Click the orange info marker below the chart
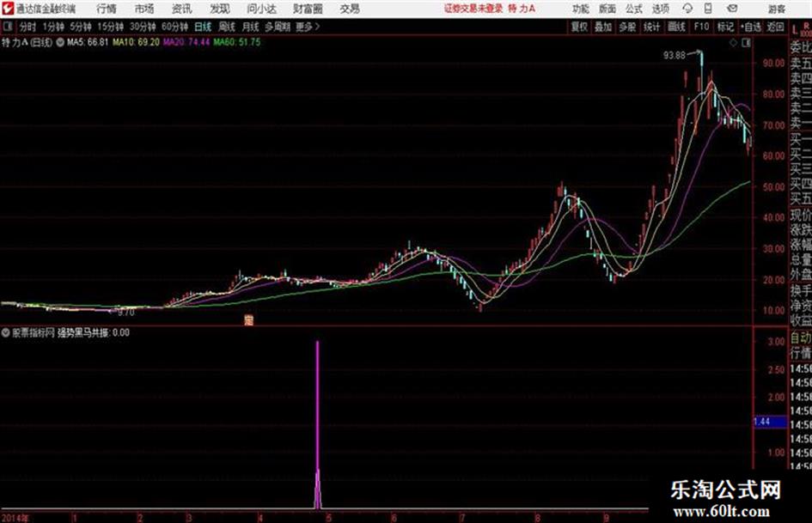The height and width of the screenshot is (523, 812). point(249,320)
